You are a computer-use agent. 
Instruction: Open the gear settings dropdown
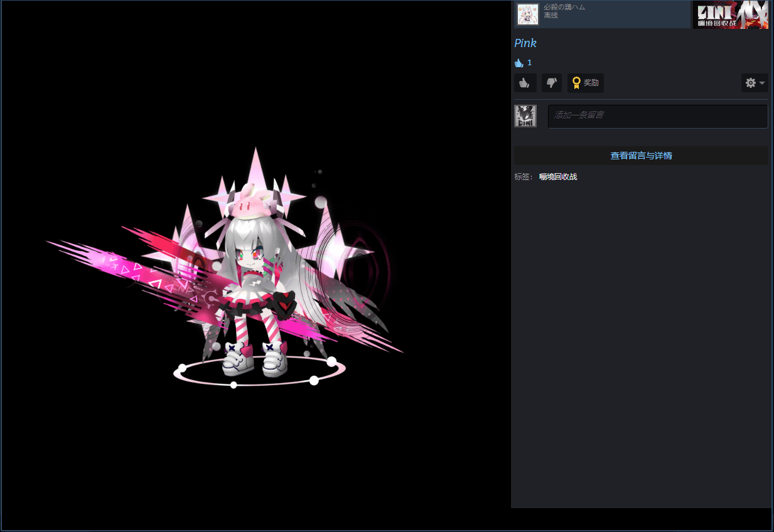[x=755, y=83]
